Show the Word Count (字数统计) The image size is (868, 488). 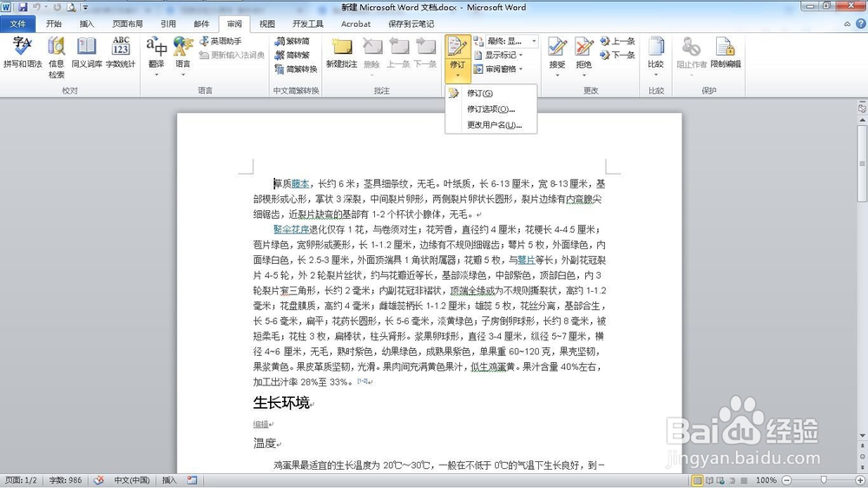click(121, 53)
